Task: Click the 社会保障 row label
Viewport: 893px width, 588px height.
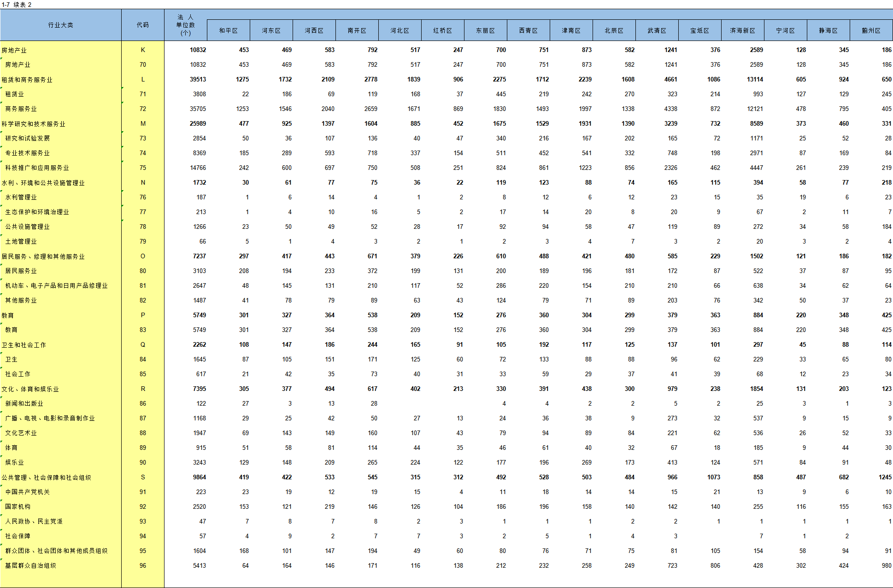Action: pos(18,536)
